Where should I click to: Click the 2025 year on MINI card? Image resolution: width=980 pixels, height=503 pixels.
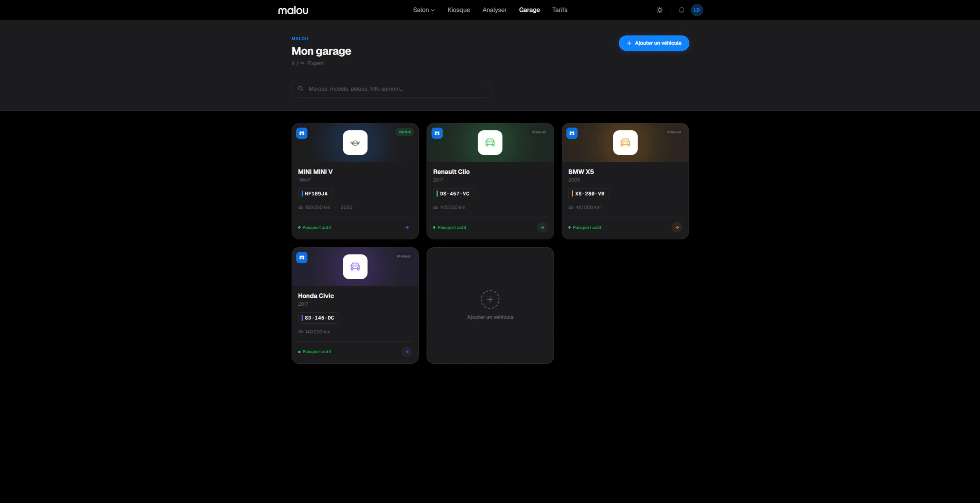[x=346, y=207]
